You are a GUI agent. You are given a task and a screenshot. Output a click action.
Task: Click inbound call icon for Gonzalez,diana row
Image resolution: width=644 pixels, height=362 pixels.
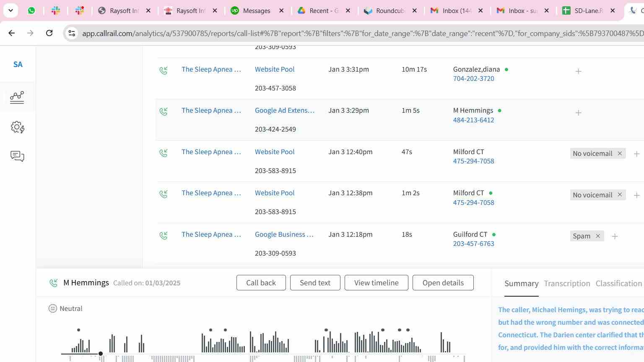pos(164,70)
